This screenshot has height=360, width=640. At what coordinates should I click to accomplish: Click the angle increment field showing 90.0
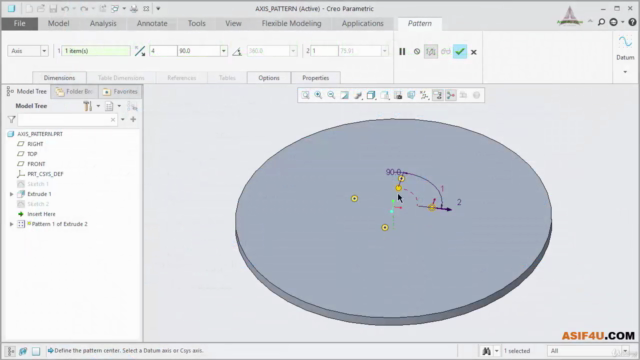click(x=199, y=51)
